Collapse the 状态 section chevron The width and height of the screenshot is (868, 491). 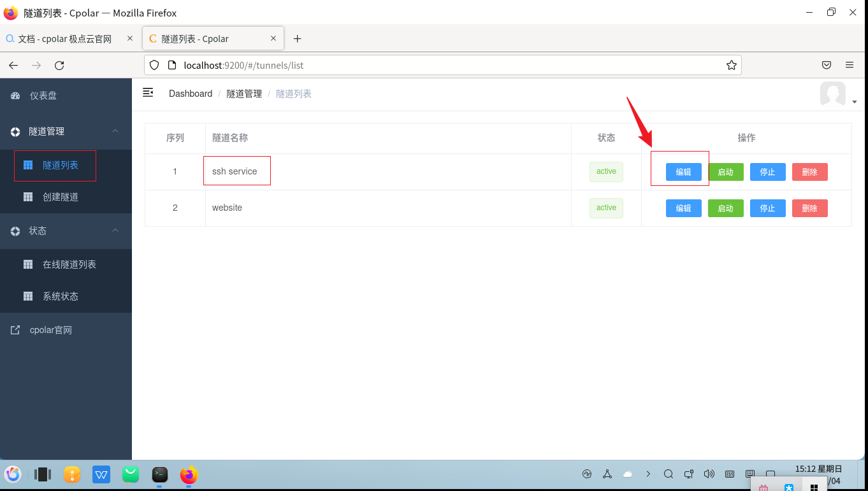(115, 231)
